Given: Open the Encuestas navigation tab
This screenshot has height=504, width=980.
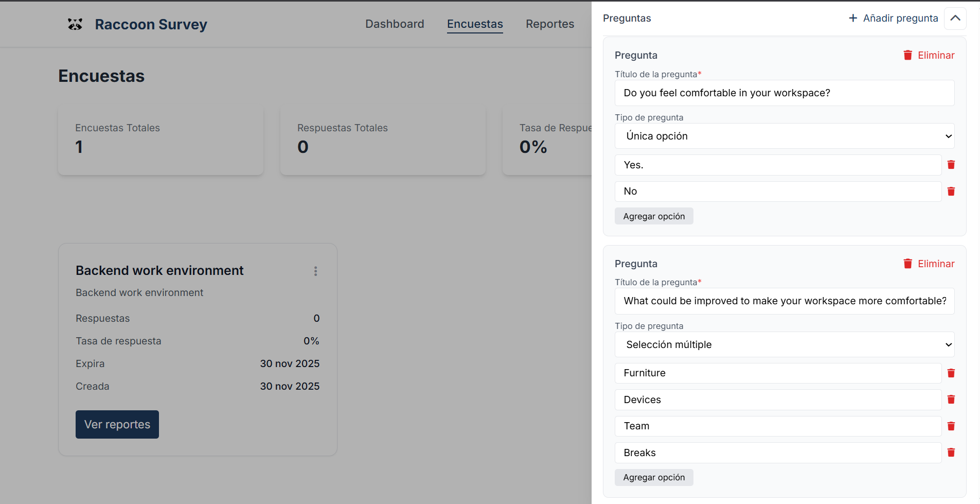Looking at the screenshot, I should click(x=474, y=24).
